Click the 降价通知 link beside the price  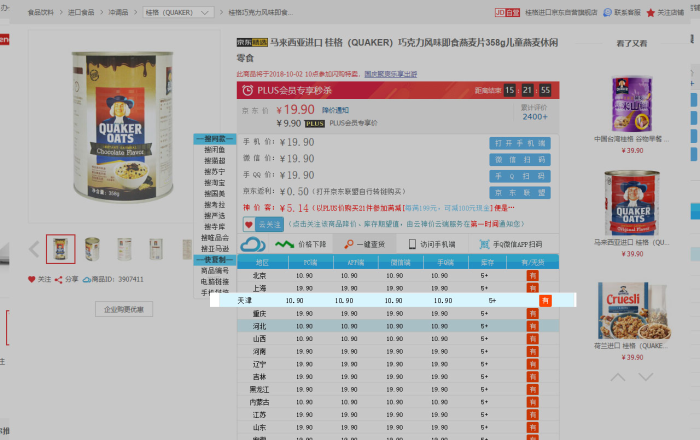point(336,110)
